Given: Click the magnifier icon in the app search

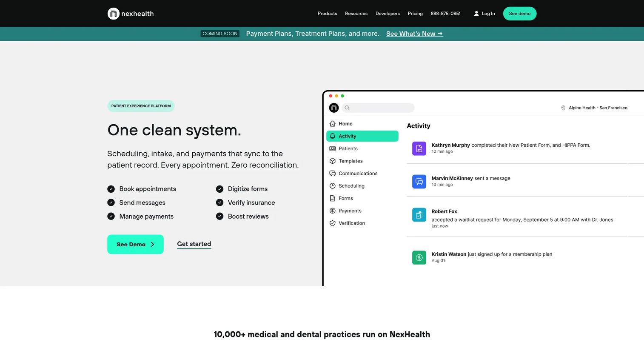Looking at the screenshot, I should point(347,108).
